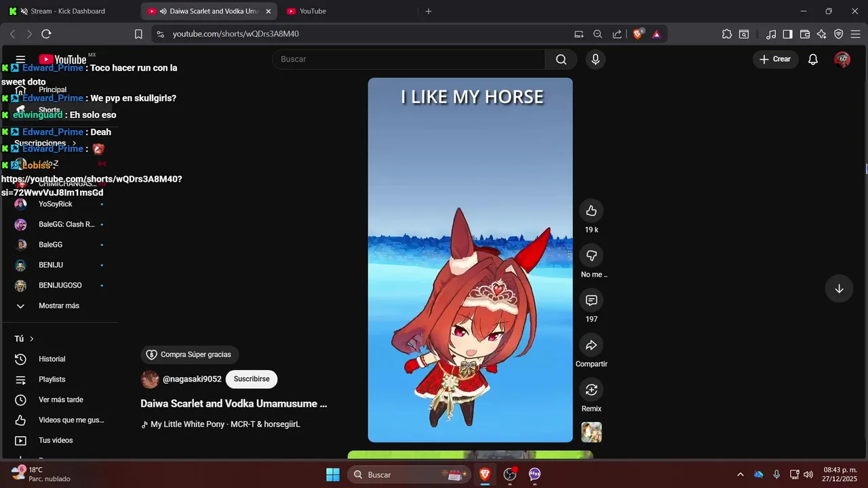Image resolution: width=868 pixels, height=488 pixels.
Task: Switch to Stream - Kick Dashboard tab
Action: pos(68,11)
